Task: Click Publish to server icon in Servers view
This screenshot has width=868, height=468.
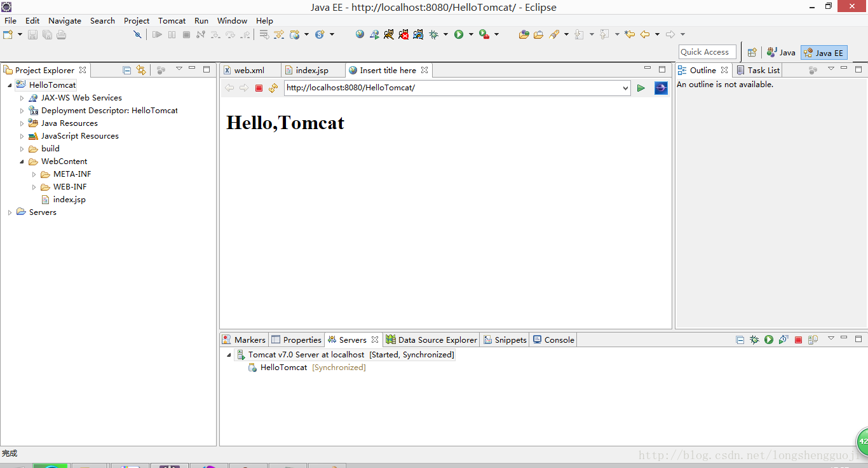Action: [x=813, y=340]
